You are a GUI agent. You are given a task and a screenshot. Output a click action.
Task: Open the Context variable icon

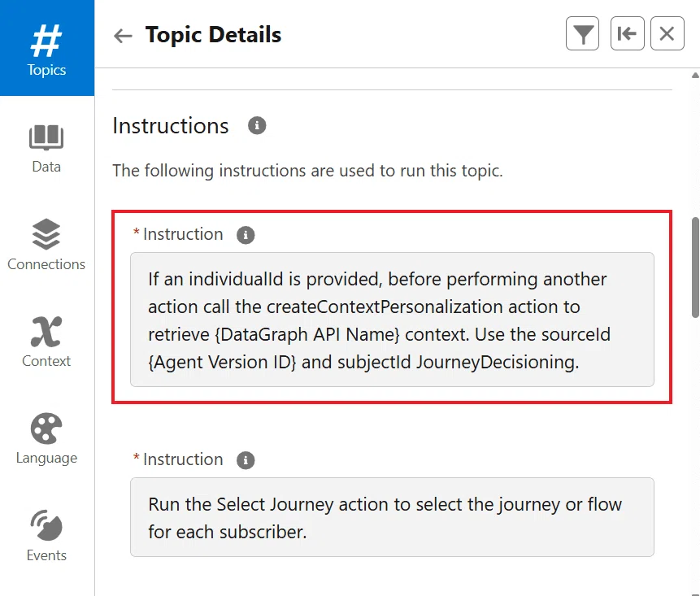[46, 332]
